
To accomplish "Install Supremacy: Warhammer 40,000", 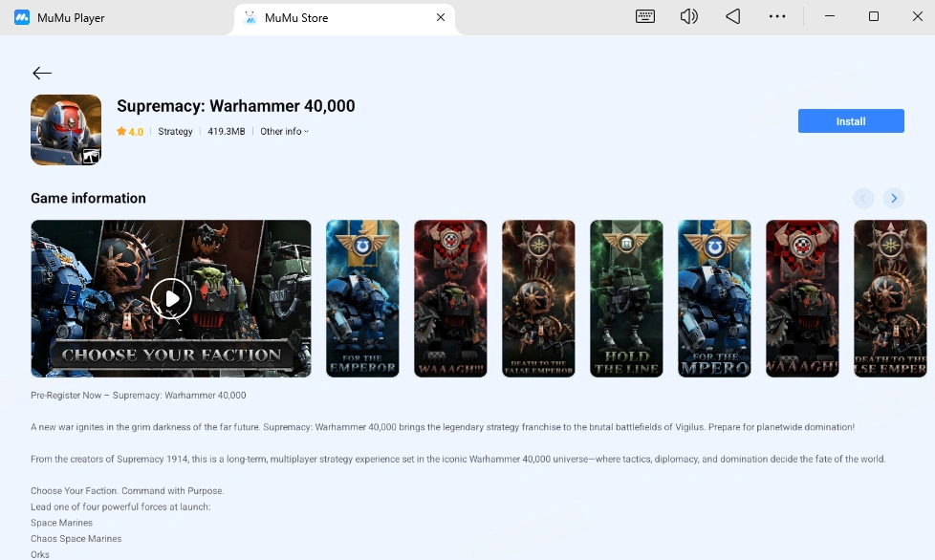I will [x=851, y=121].
